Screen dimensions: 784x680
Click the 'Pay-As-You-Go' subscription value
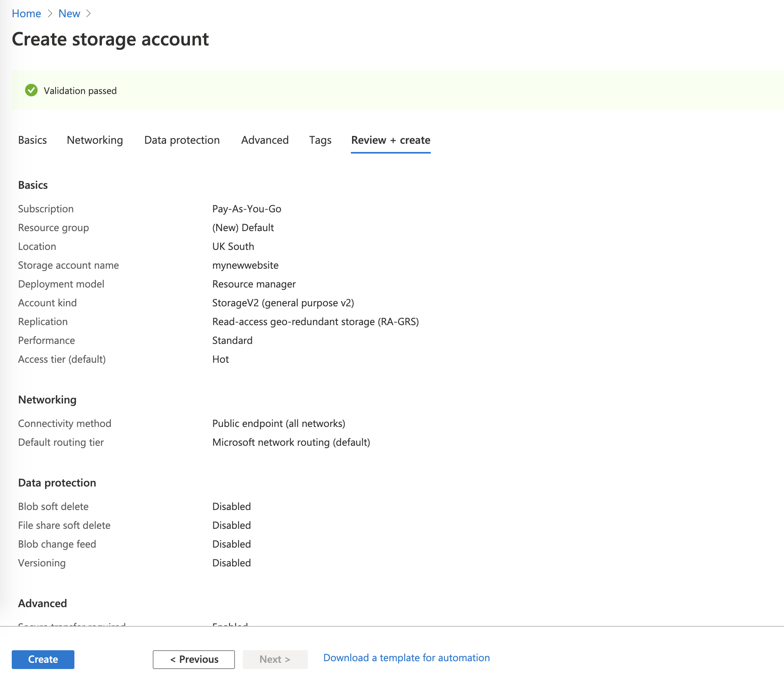(x=247, y=209)
